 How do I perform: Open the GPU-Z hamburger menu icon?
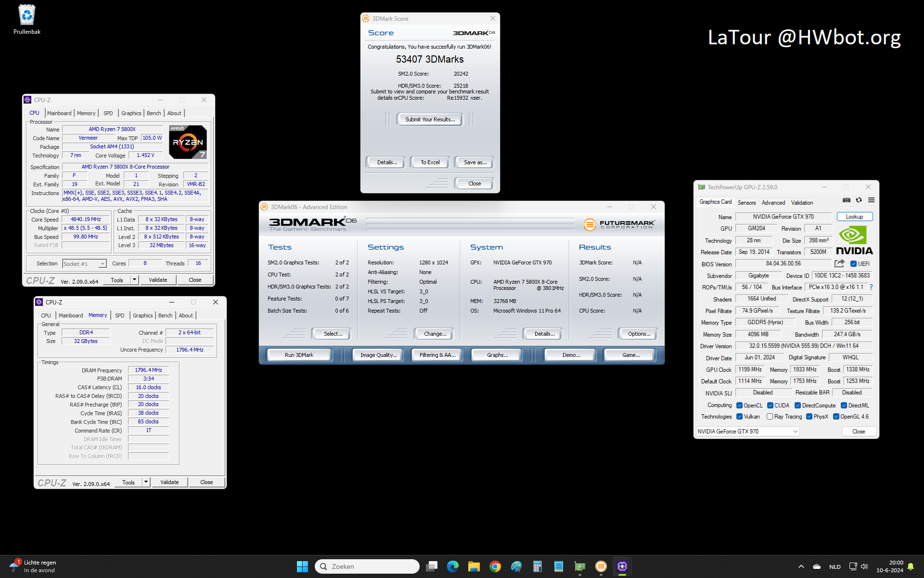[x=871, y=200]
